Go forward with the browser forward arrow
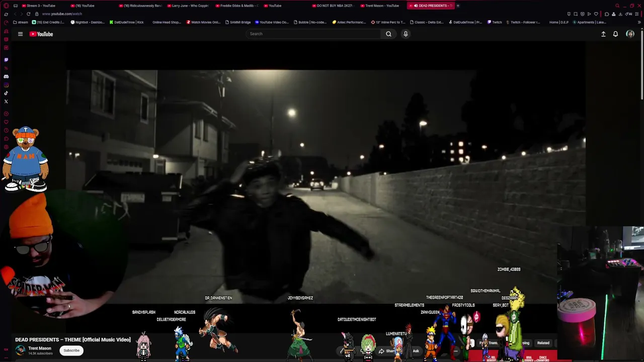 point(21,14)
